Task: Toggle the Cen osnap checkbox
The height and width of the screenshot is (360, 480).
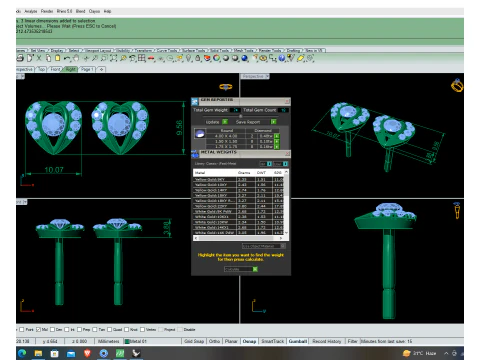Action: 53,330
